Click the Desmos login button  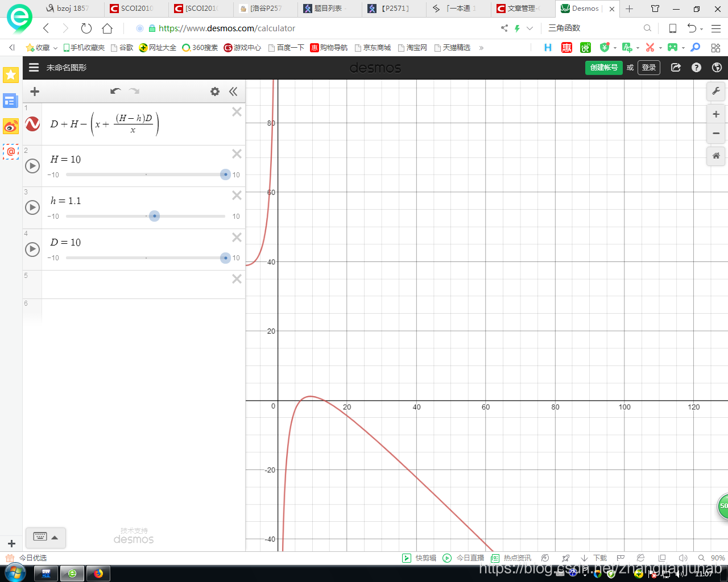649,68
